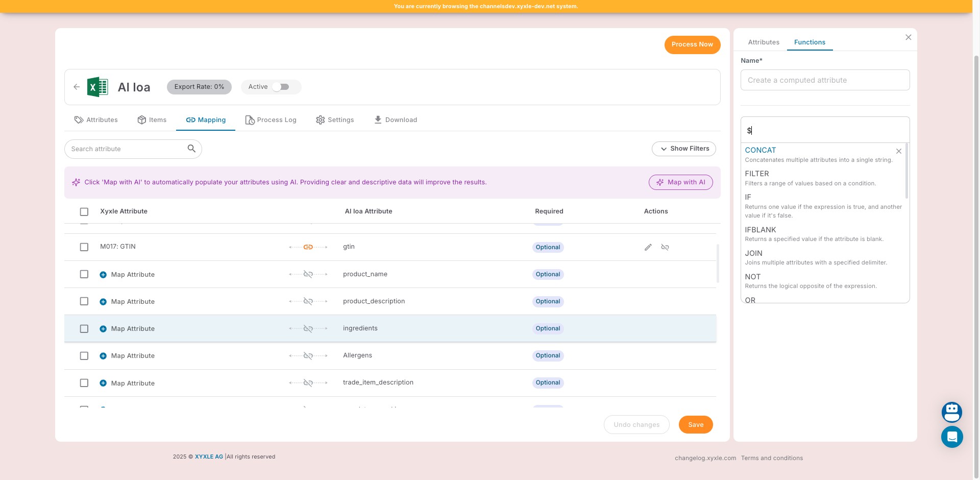The height and width of the screenshot is (480, 980).
Task: Switch to the Process Log tab
Action: pos(271,120)
